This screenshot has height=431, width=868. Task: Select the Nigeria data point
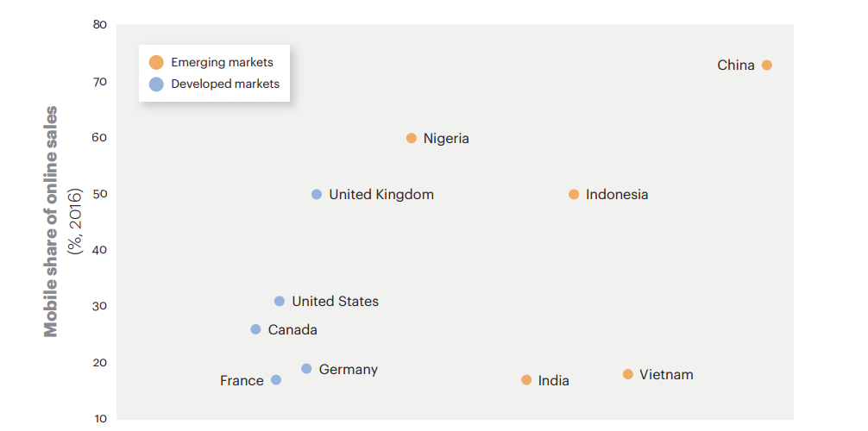pyautogui.click(x=412, y=138)
